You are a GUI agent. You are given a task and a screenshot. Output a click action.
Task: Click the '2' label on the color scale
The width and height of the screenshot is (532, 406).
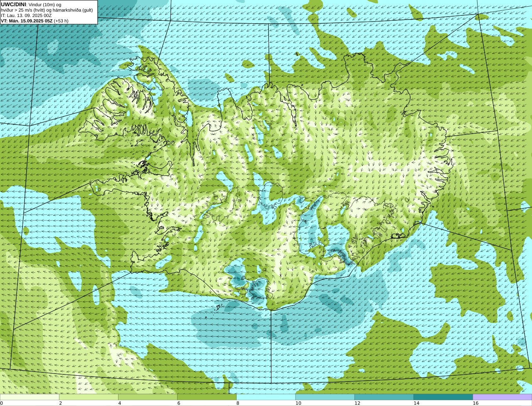60,403
